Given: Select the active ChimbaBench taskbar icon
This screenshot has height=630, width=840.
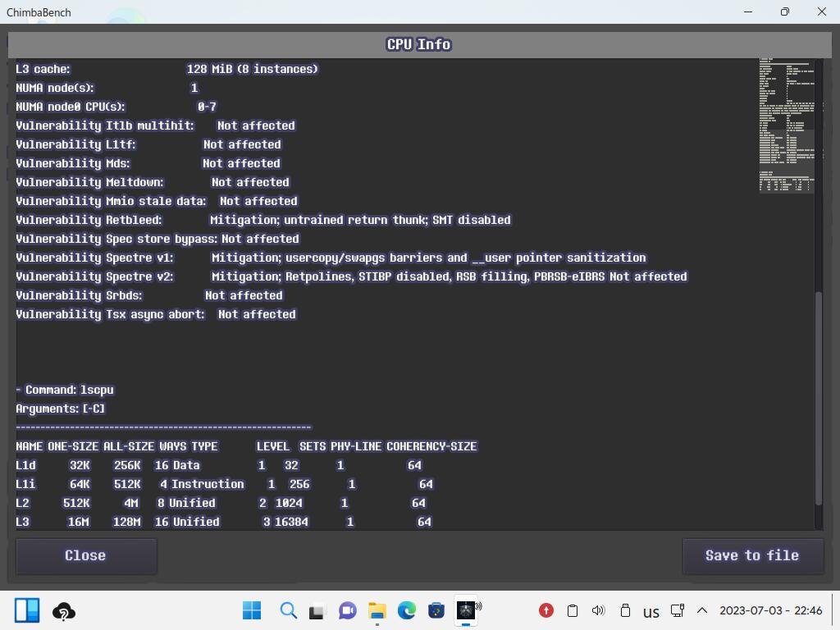Looking at the screenshot, I should [467, 610].
